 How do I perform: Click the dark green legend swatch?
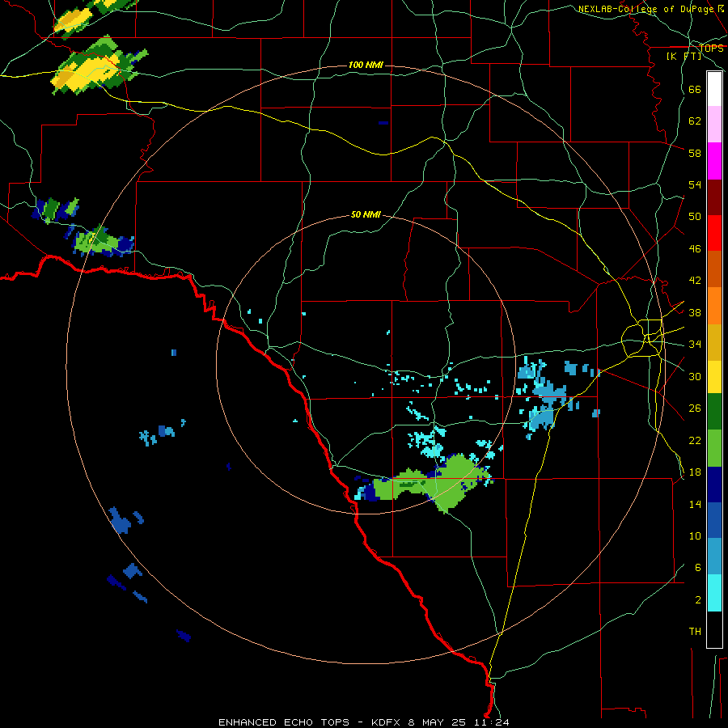click(x=714, y=412)
